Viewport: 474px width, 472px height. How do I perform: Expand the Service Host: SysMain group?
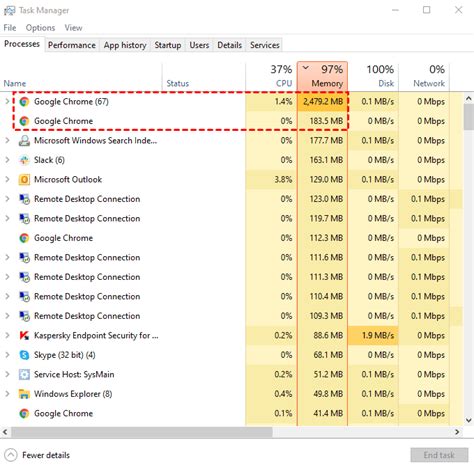coord(7,374)
